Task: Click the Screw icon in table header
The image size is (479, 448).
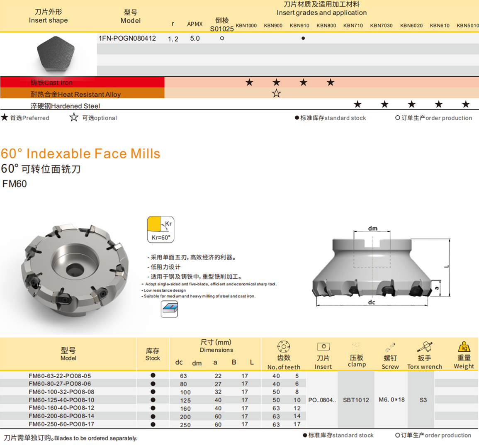Action: 390,347
